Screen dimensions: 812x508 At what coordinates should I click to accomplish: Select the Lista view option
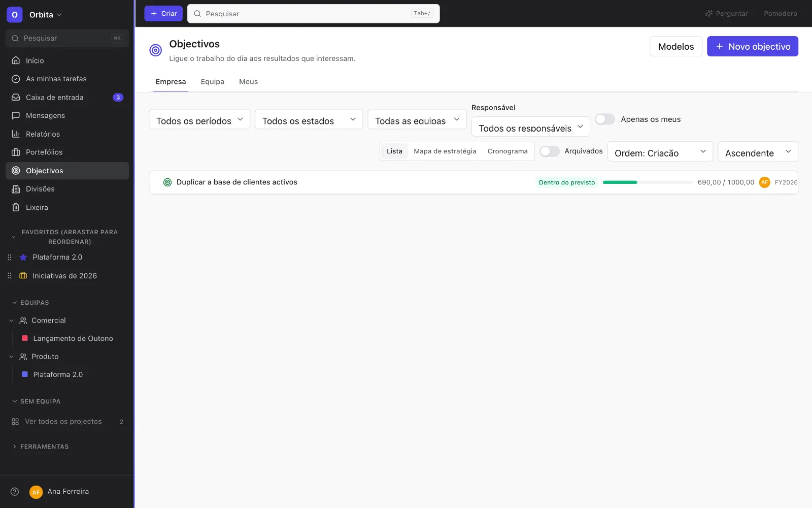tap(394, 151)
